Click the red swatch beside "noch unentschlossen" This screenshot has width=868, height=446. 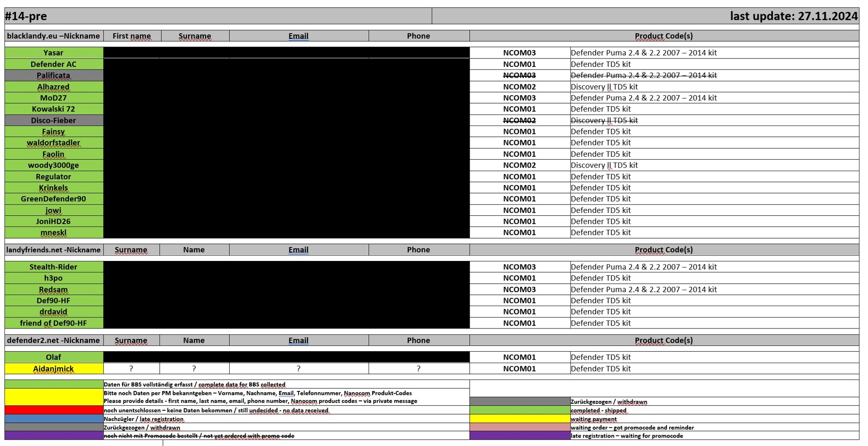click(x=54, y=410)
